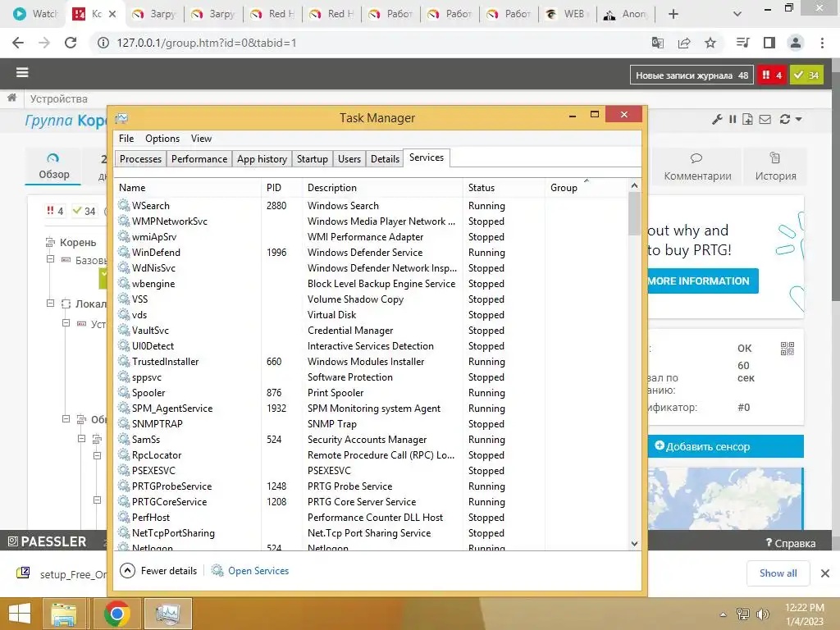Open the PRTG hamburger menu
Viewport: 840px width, 630px height.
[x=22, y=72]
